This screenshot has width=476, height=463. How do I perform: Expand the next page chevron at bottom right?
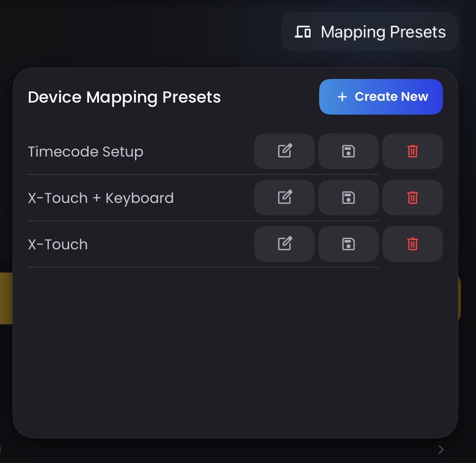tap(440, 450)
